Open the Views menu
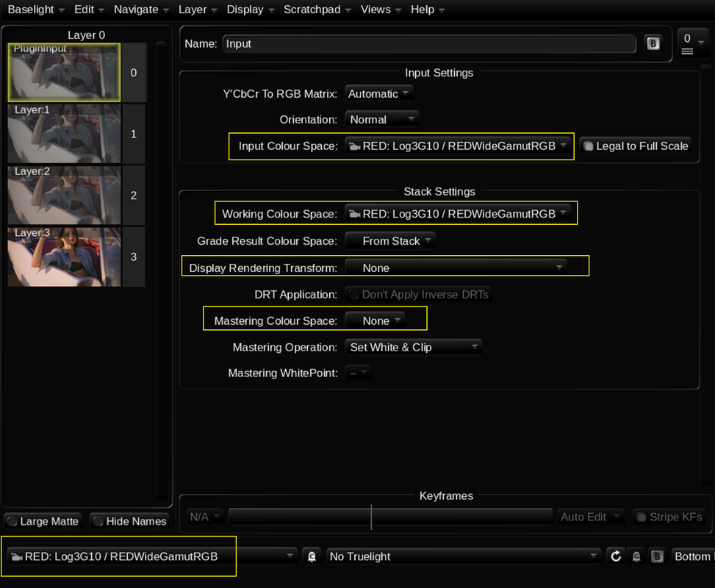This screenshot has height=588, width=715. pos(381,10)
